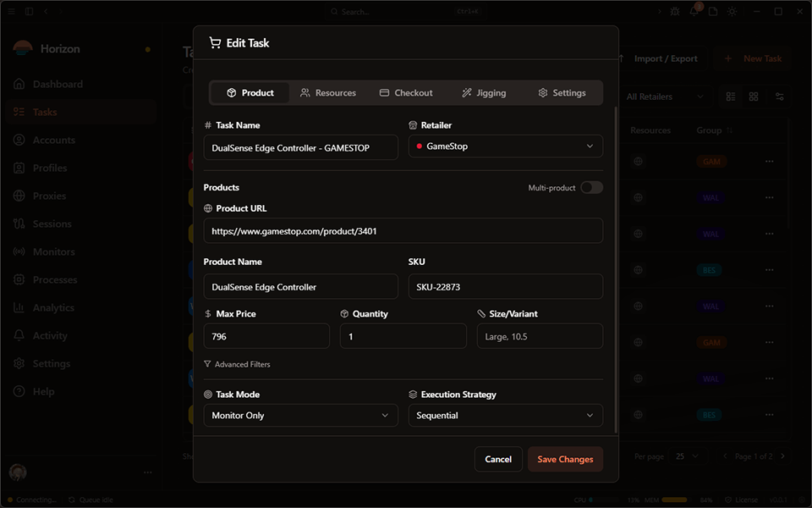The image size is (812, 508).
Task: Open the notifications bell icon
Action: pyautogui.click(x=694, y=11)
